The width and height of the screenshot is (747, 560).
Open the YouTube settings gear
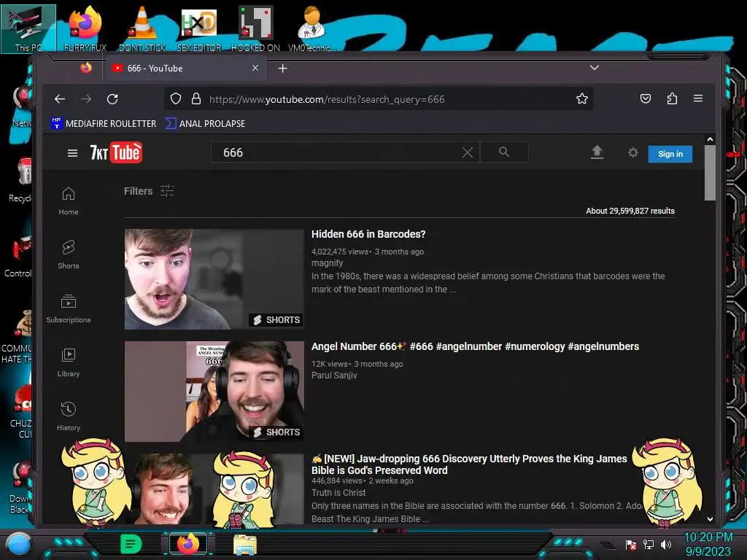(632, 152)
